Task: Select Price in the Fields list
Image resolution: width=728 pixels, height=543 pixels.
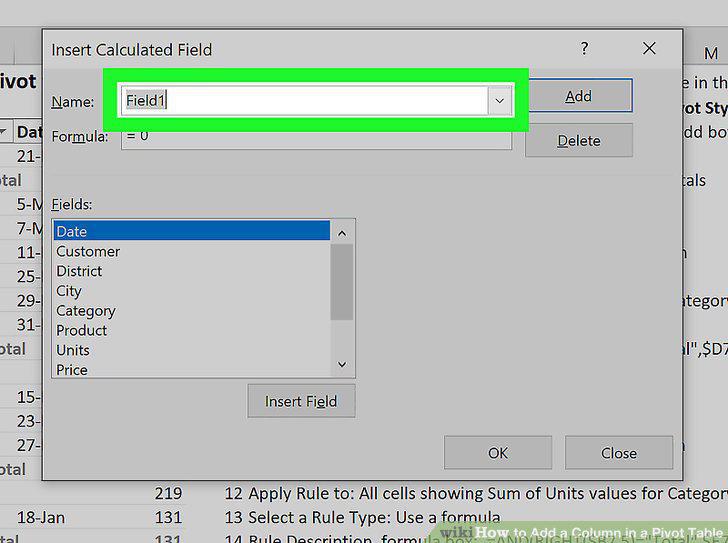Action: click(192, 369)
